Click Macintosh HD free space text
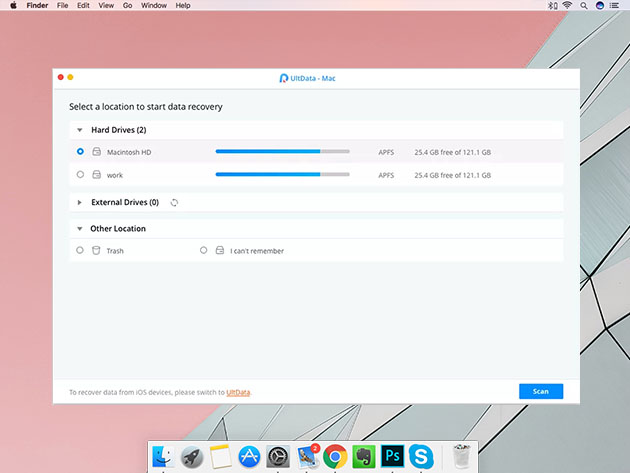Viewport: 630px width, 473px height. (x=452, y=152)
